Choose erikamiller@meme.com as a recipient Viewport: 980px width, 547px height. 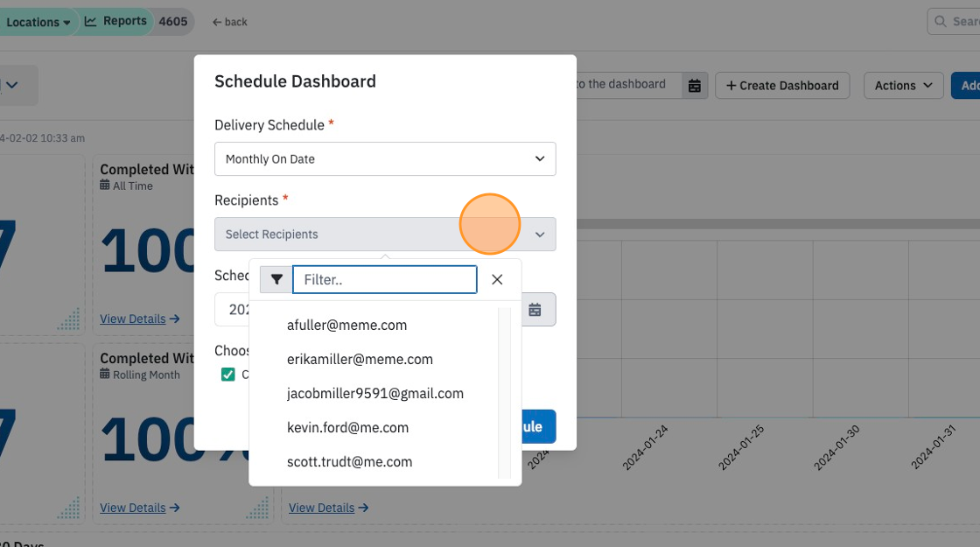(360, 360)
